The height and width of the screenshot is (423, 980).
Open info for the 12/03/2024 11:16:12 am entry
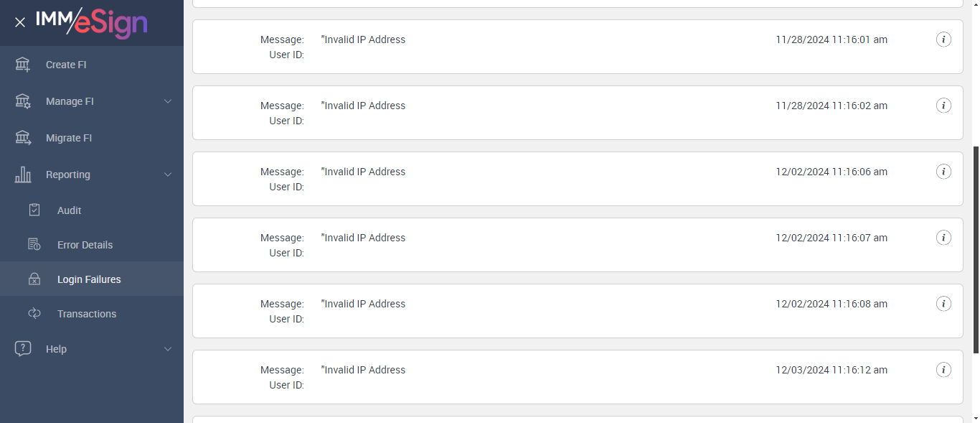(944, 370)
